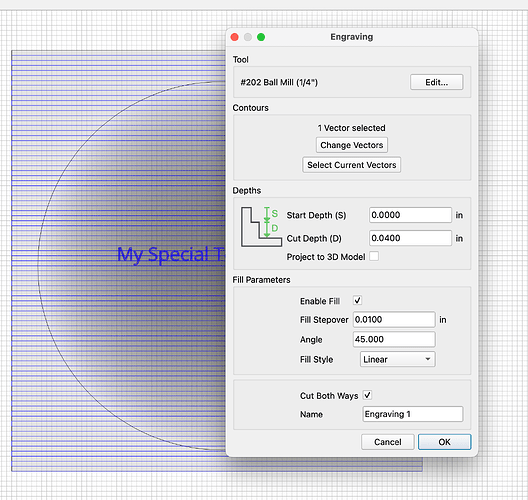Click Change Vectors button
Viewport: 528px width, 500px height.
click(x=352, y=145)
